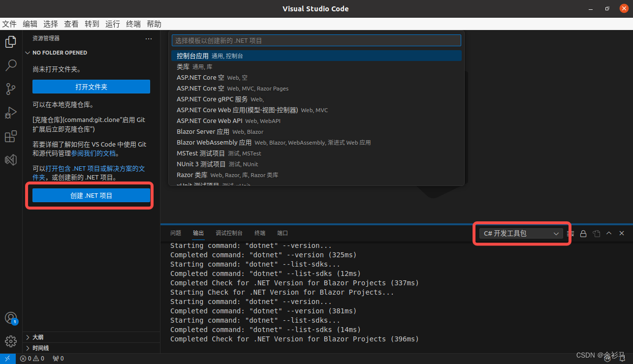
Task: Open the Manage gear settings icon
Action: tap(11, 341)
